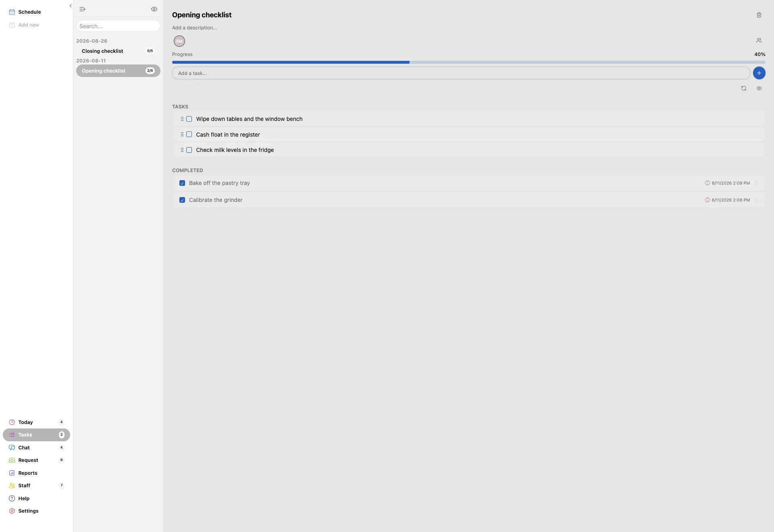Open Chat from the sidebar
The height and width of the screenshot is (532, 774).
pyautogui.click(x=36, y=448)
